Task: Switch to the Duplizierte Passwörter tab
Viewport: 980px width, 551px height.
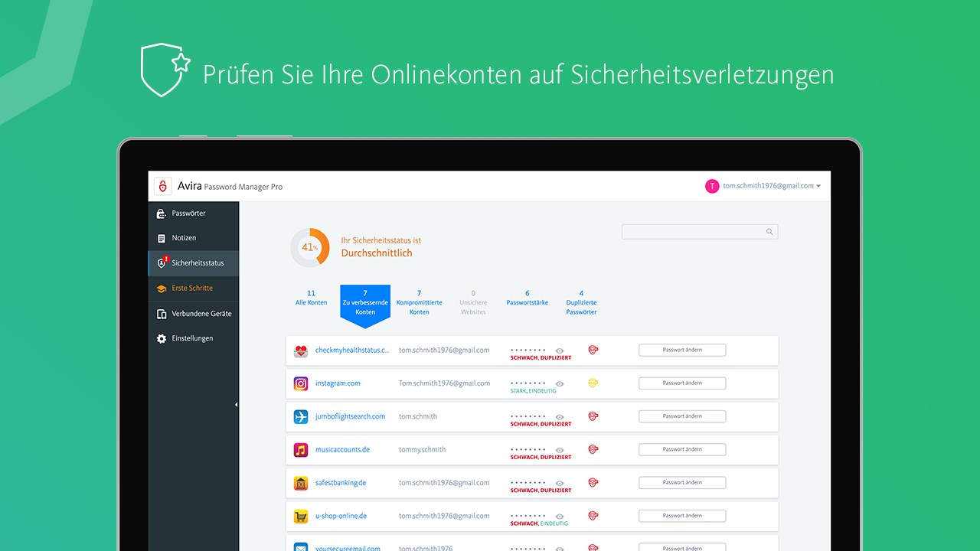Action: point(581,302)
